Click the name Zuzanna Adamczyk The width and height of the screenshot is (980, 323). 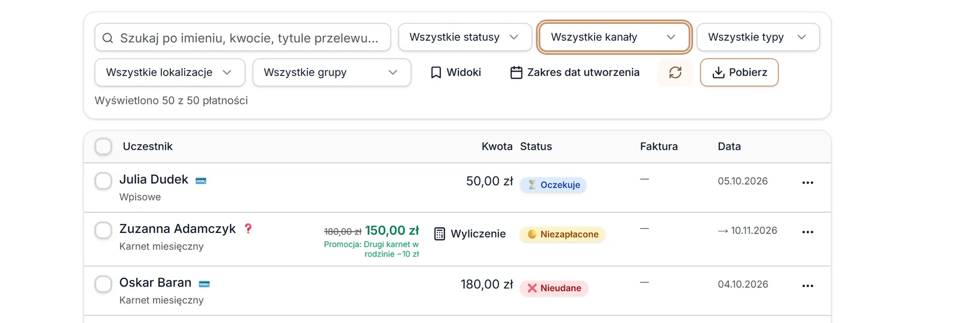177,229
